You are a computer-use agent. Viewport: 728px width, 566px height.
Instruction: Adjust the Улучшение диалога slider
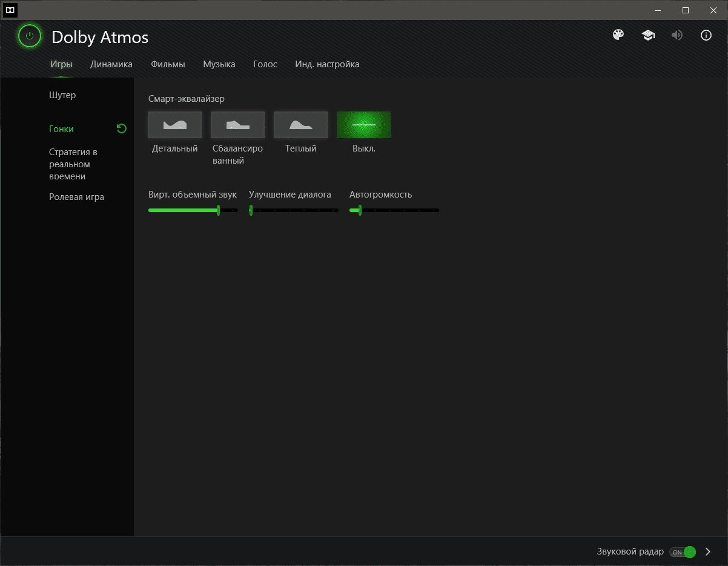point(294,210)
